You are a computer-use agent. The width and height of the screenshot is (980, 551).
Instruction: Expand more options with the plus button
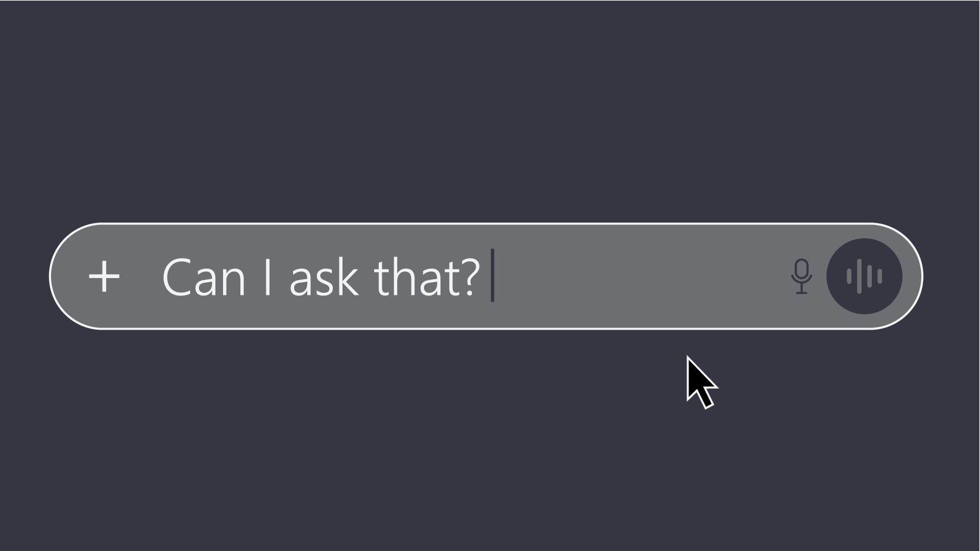104,277
